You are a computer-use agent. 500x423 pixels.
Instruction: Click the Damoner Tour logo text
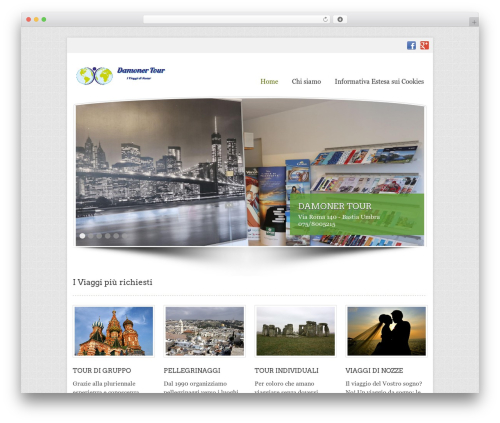[141, 73]
